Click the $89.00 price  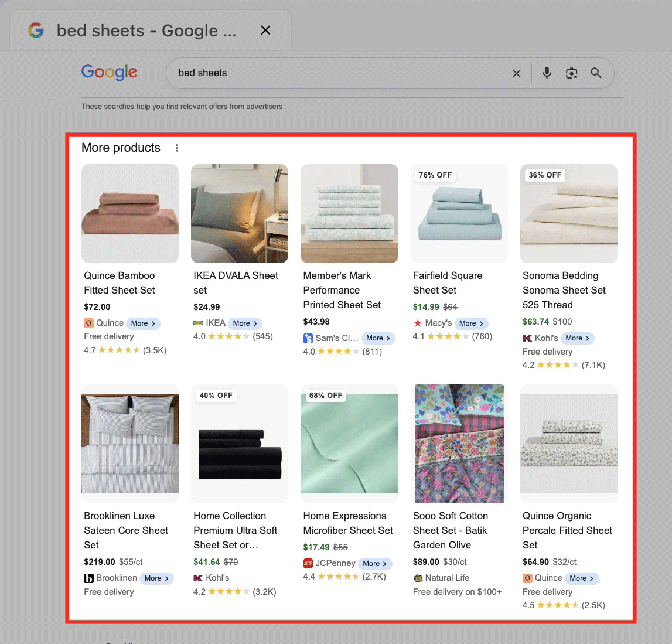pos(426,562)
